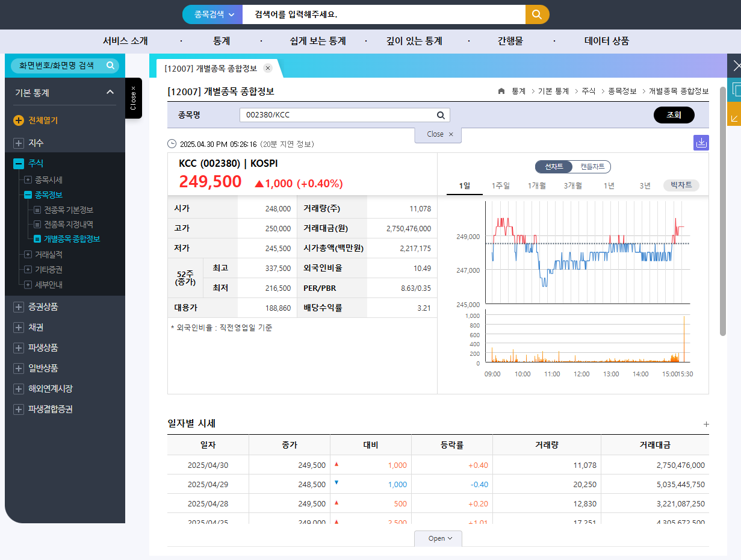Click Close button under search panel

[x=438, y=134]
